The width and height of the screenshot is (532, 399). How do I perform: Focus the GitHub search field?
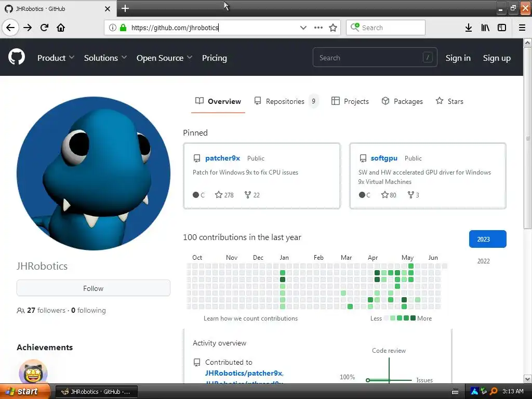coord(375,57)
